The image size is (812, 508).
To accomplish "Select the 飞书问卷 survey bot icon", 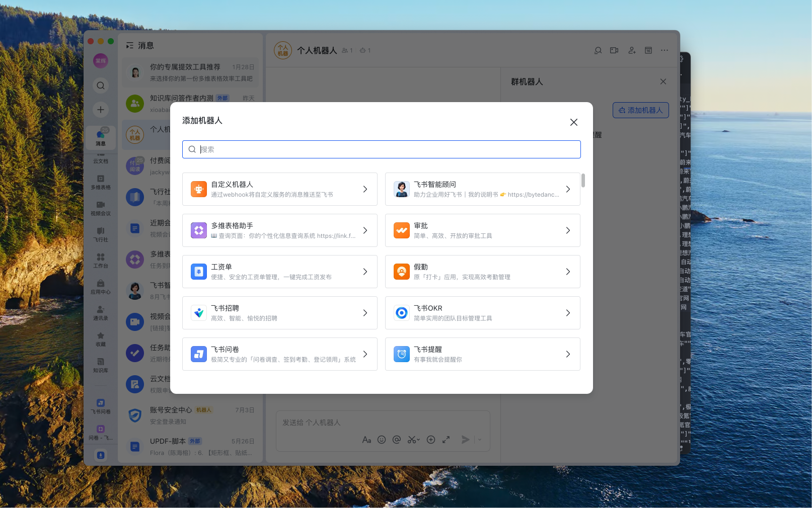I will click(x=199, y=354).
